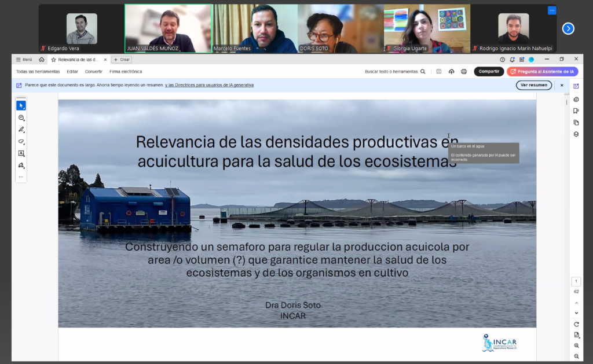
Task: Expand more tools with the three dots
Action: click(x=21, y=177)
